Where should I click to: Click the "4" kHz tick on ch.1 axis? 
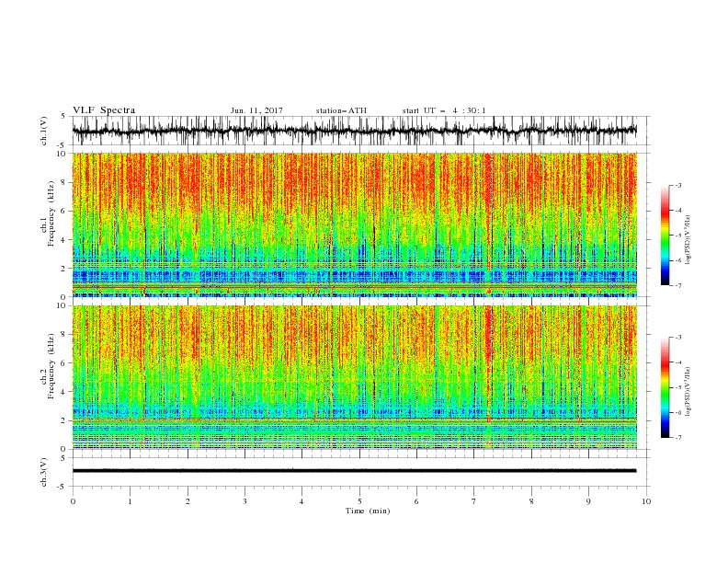(x=63, y=240)
